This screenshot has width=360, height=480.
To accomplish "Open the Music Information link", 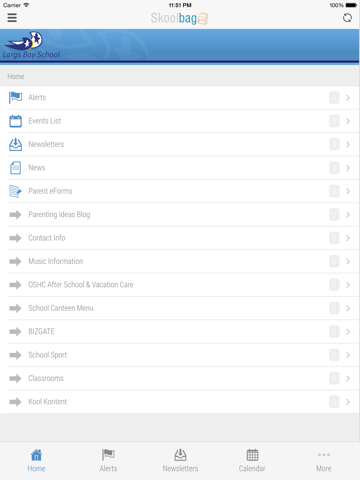I will point(180,261).
